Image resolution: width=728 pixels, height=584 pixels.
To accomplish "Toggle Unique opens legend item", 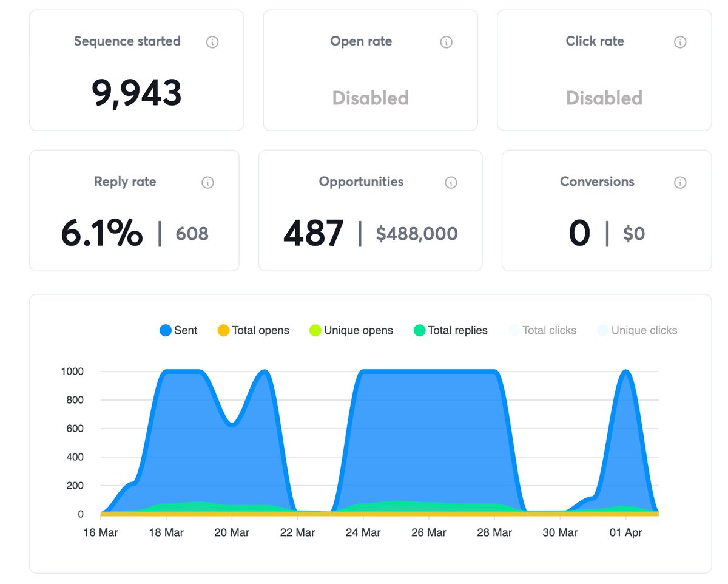I will [351, 330].
